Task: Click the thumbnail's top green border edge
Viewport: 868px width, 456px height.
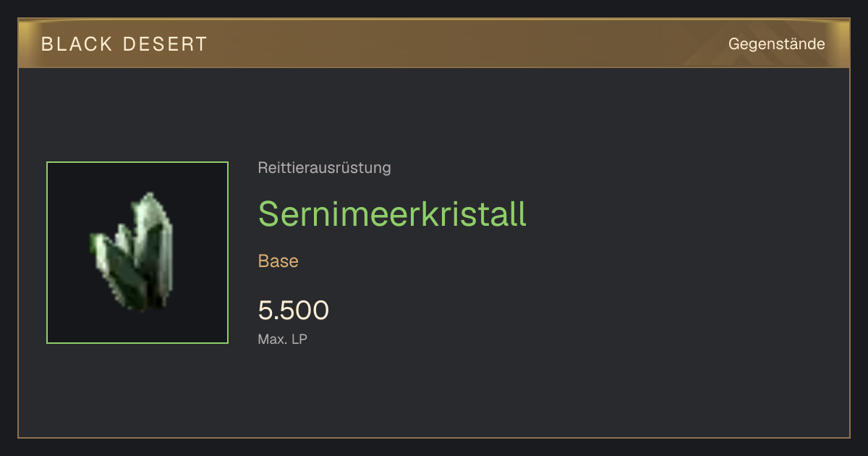Action: (x=137, y=162)
